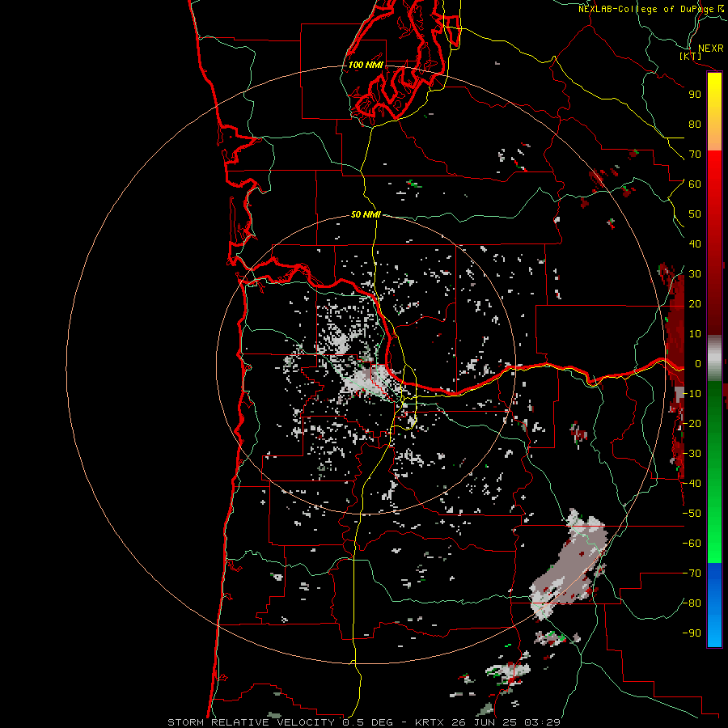728x728 pixels.
Task: Click the "10" positive scale value
Action: [695, 334]
